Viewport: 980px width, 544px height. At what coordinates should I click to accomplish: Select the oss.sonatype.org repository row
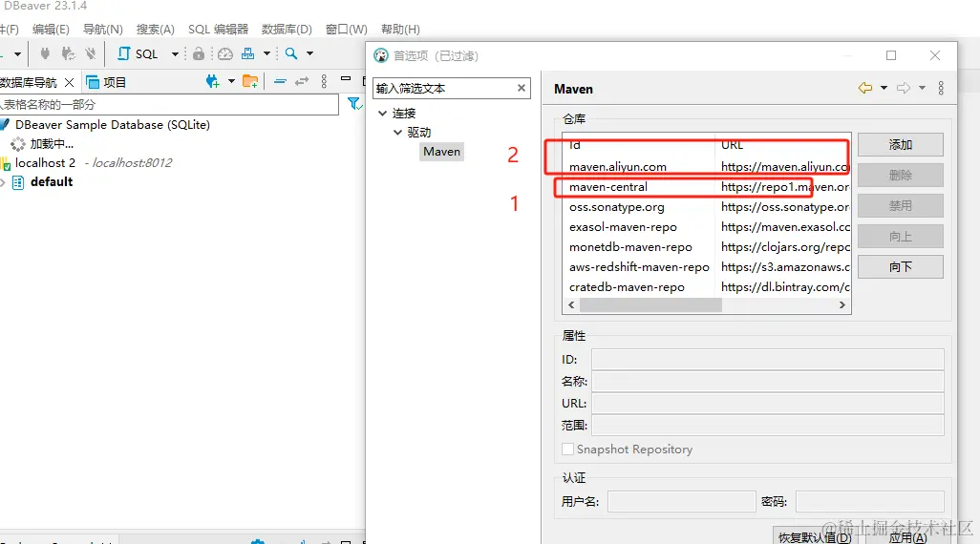point(706,207)
